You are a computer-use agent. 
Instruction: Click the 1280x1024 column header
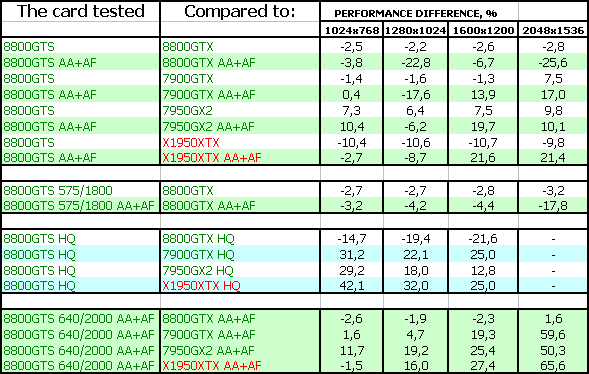point(415,30)
